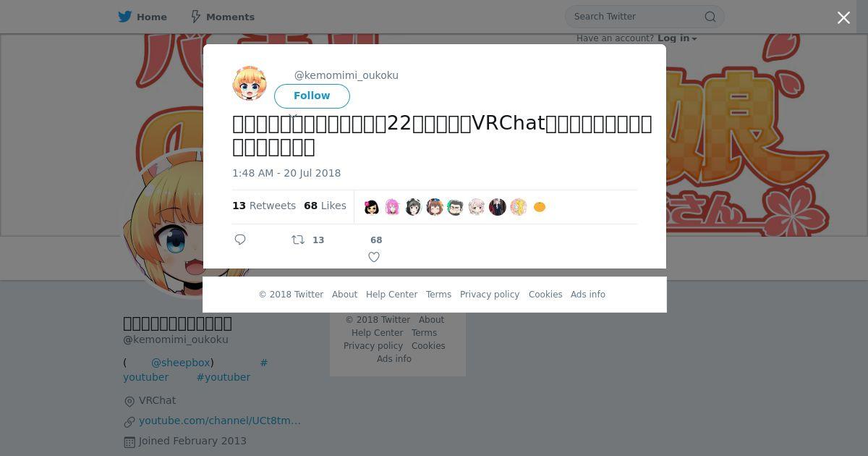Image resolution: width=868 pixels, height=456 pixels.
Task: Click the reply speech bubble icon
Action: (240, 240)
